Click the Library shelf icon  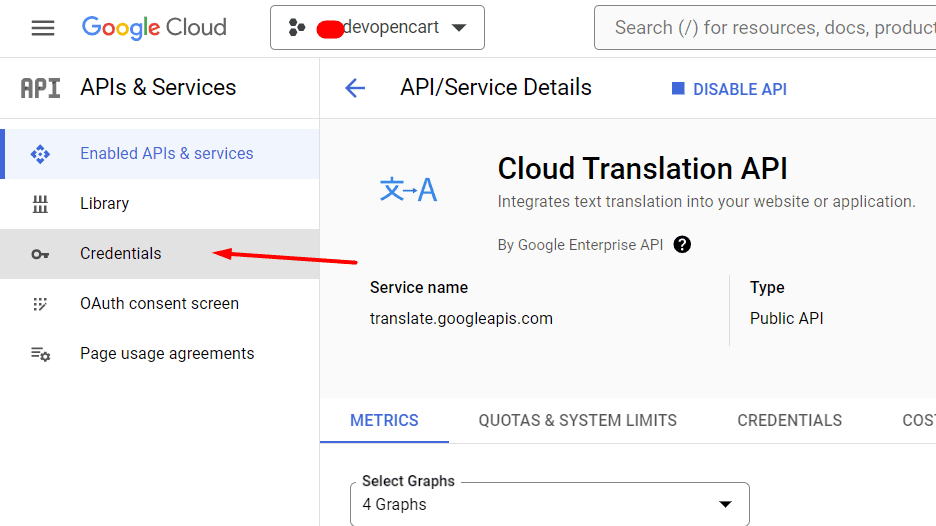(40, 204)
